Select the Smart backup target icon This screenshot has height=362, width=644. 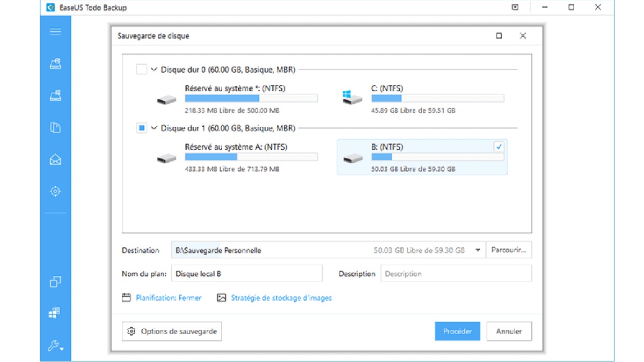[55, 191]
